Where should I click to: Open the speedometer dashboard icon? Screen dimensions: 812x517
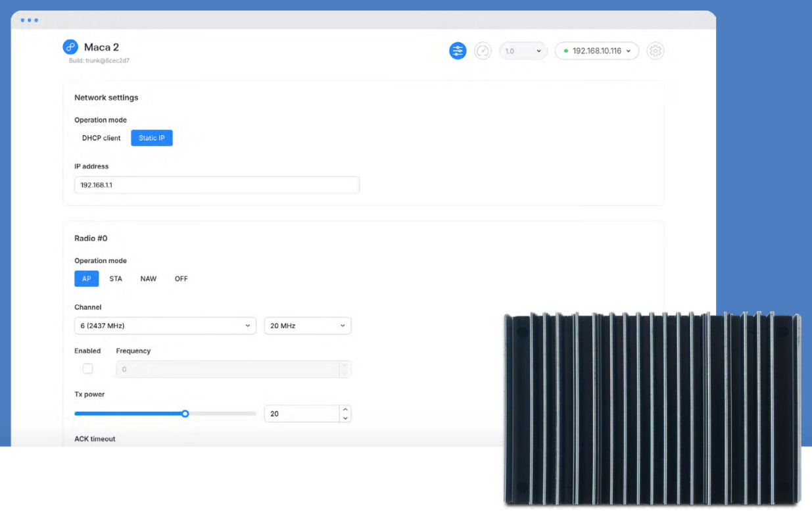(x=483, y=51)
